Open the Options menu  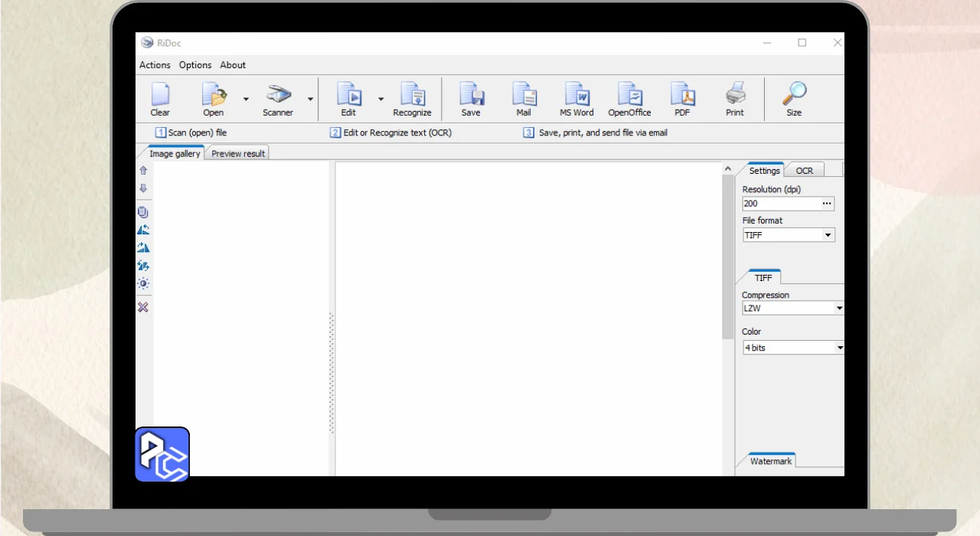(x=195, y=65)
